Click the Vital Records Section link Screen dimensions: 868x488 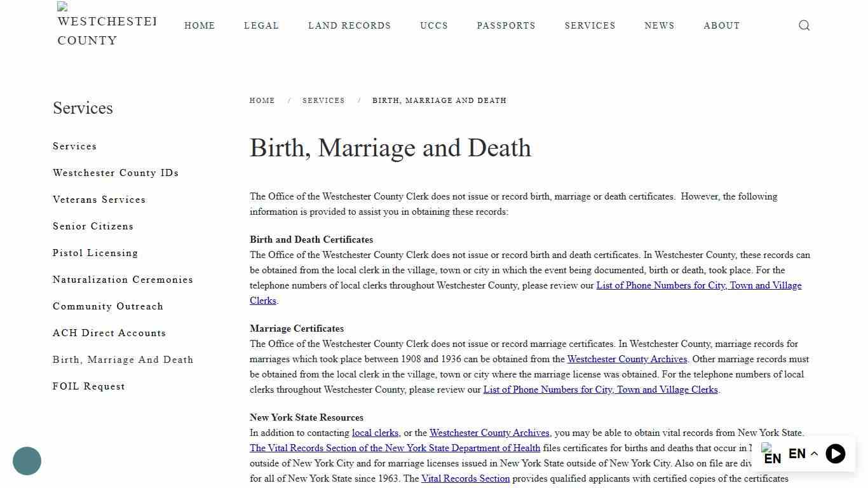(x=465, y=478)
